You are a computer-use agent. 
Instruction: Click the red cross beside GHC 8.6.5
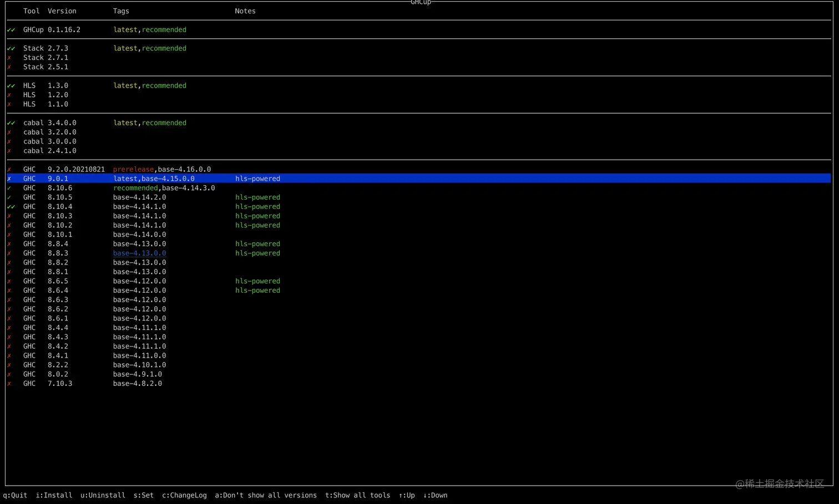point(9,282)
